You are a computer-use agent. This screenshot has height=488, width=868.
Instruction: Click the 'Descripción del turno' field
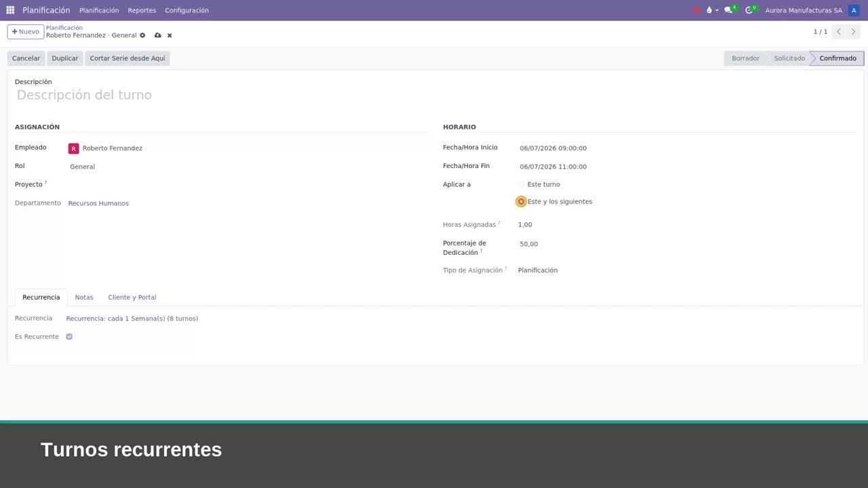pyautogui.click(x=436, y=95)
